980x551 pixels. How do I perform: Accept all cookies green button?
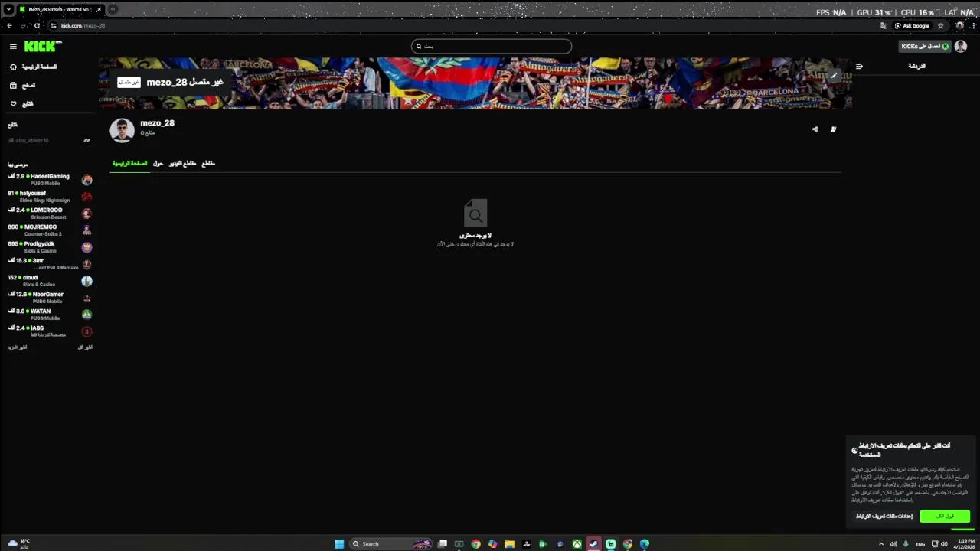click(945, 517)
